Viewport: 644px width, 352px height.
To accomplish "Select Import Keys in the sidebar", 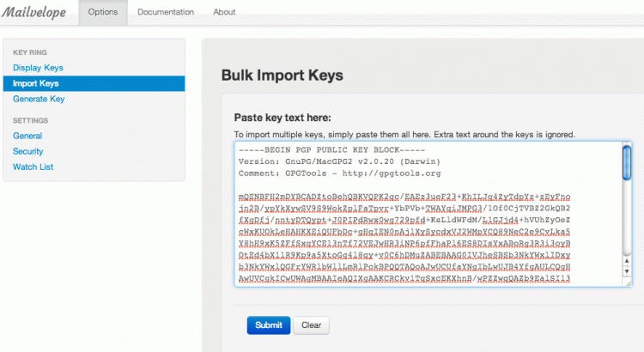I will (36, 83).
